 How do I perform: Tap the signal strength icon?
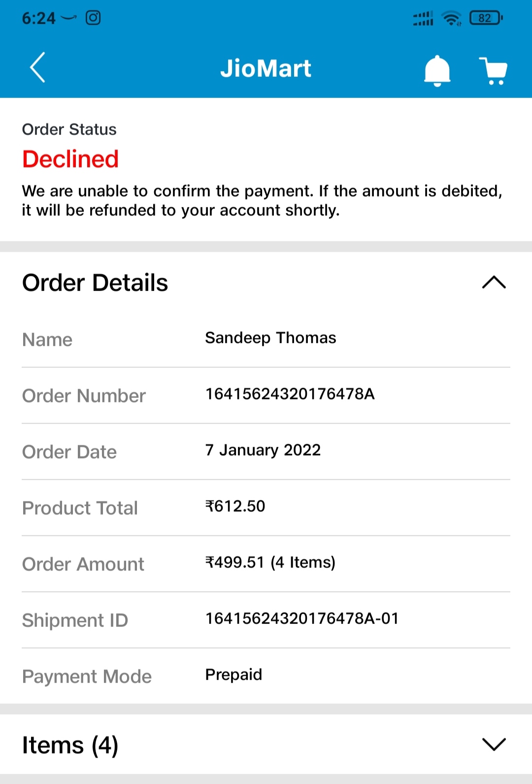click(x=423, y=19)
